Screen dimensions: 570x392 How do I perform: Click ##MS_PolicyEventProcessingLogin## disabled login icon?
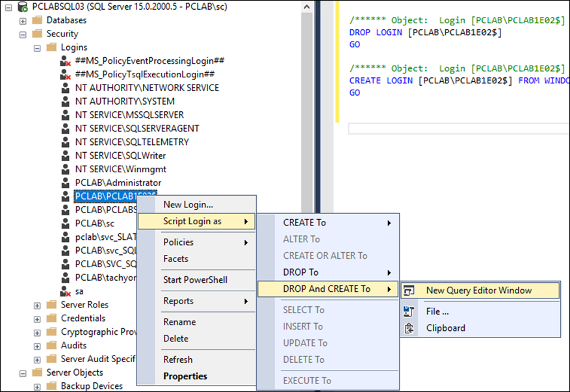65,60
